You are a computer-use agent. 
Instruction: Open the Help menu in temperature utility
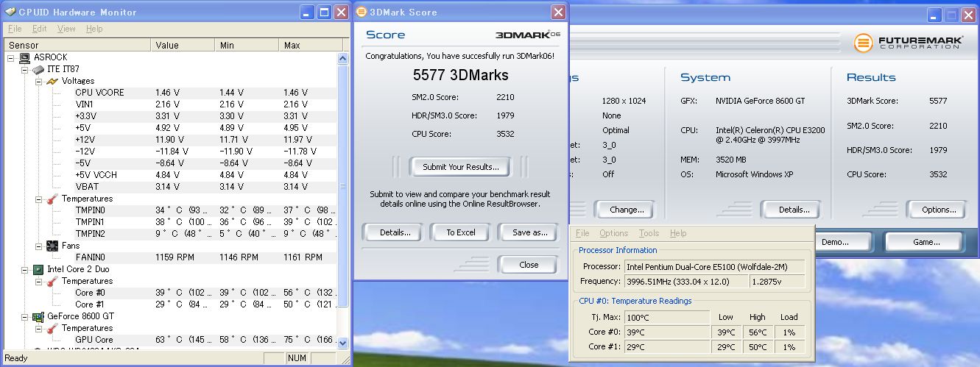[678, 233]
